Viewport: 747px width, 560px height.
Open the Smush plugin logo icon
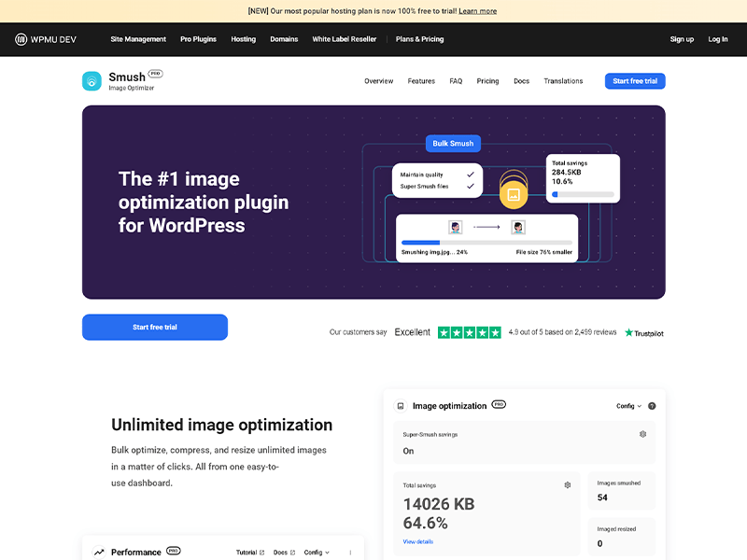(x=92, y=81)
